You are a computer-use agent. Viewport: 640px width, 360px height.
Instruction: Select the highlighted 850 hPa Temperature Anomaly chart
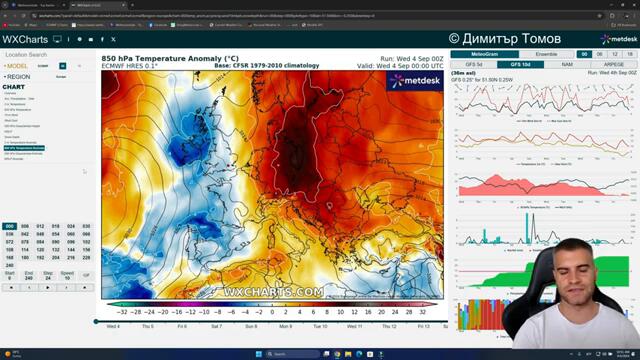point(24,148)
